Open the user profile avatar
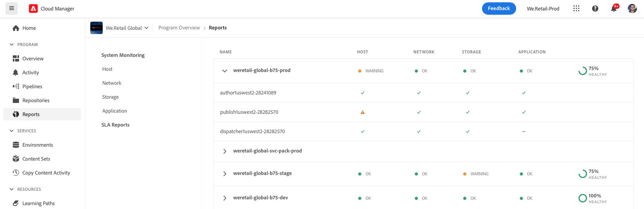The image size is (644, 209). point(632,9)
